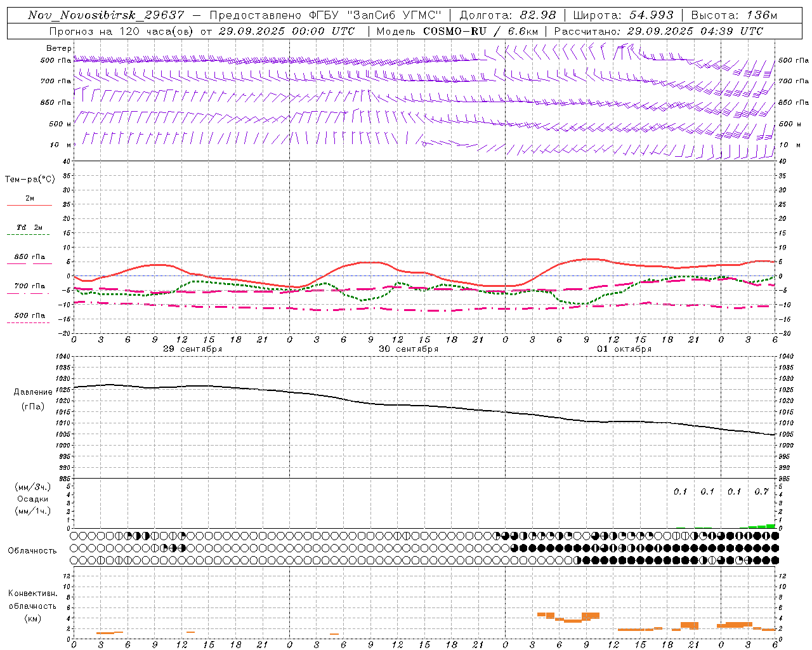Click the small circle marker on the 10 м wind row

(x=424, y=144)
